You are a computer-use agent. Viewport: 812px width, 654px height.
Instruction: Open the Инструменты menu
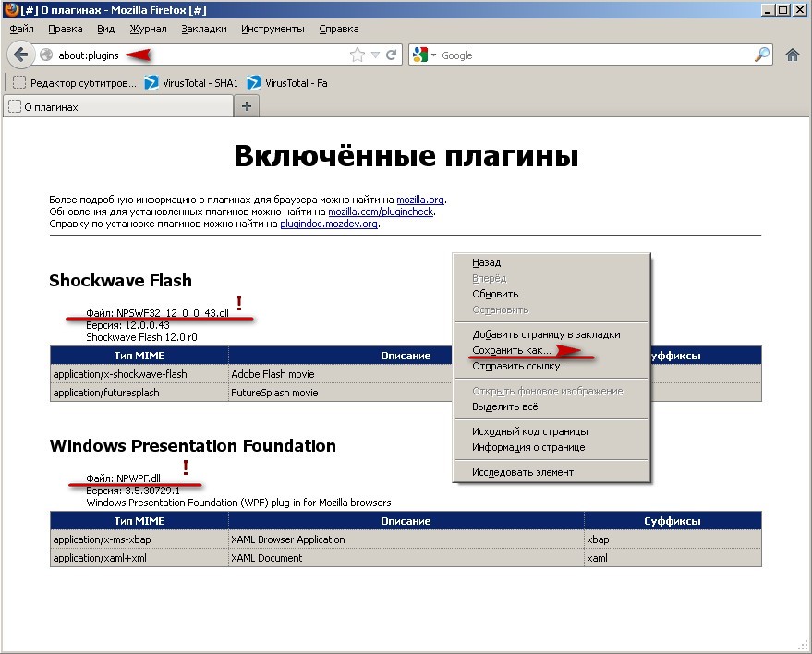pos(273,29)
